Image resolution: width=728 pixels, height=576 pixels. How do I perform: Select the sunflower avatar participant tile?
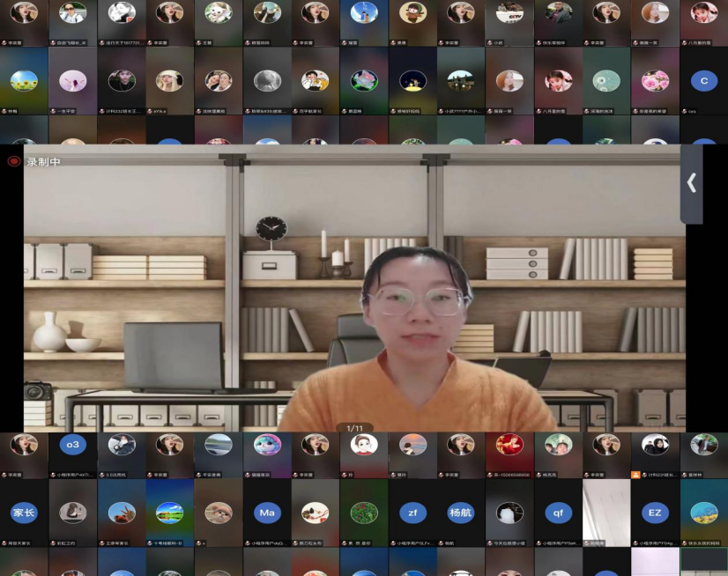[x=24, y=81]
